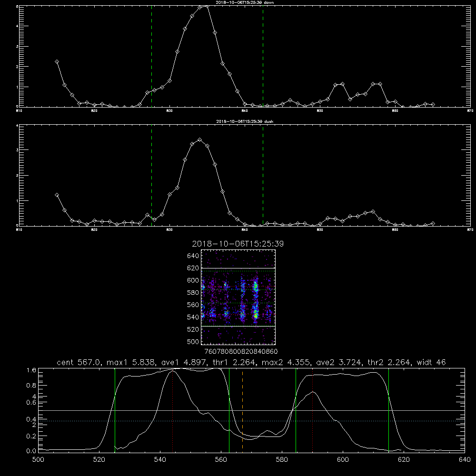Image resolution: width=476 pixels, height=476 pixels.
Task: Click the peak diamond marker of dusk curve
Action: point(199,140)
